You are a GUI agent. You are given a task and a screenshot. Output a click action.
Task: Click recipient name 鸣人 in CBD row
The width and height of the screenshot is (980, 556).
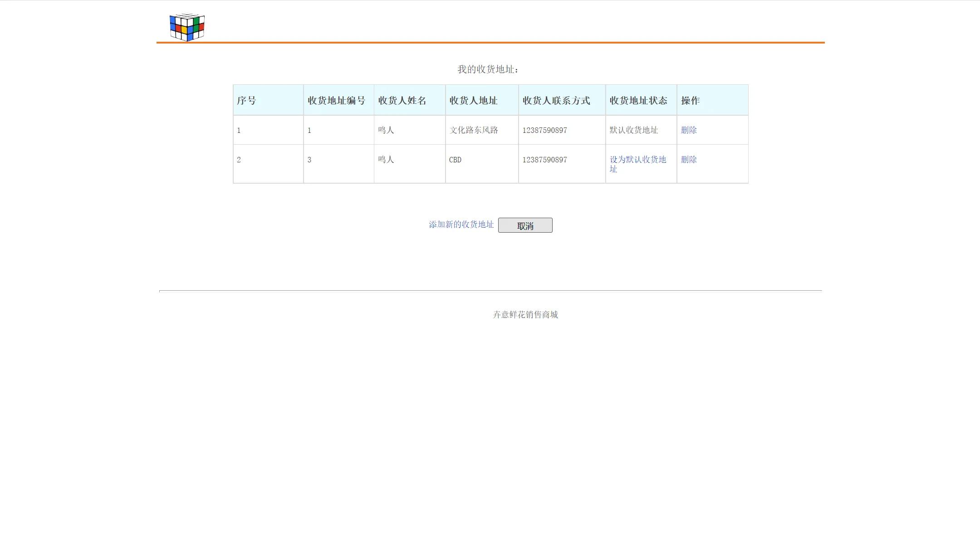386,160
